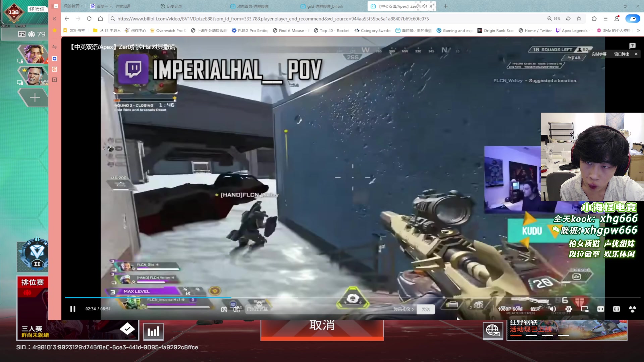
Task: Open Overwatch Pro bookmark
Action: click(x=168, y=31)
